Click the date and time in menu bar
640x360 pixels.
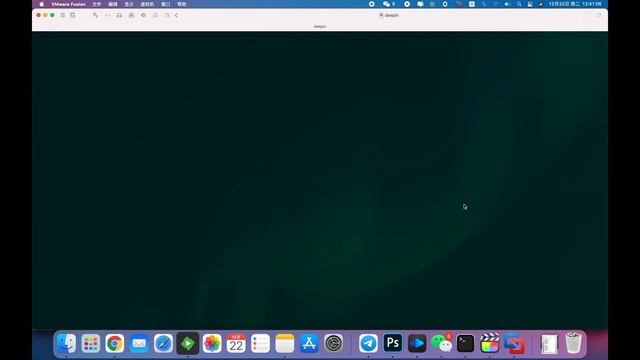pos(575,4)
